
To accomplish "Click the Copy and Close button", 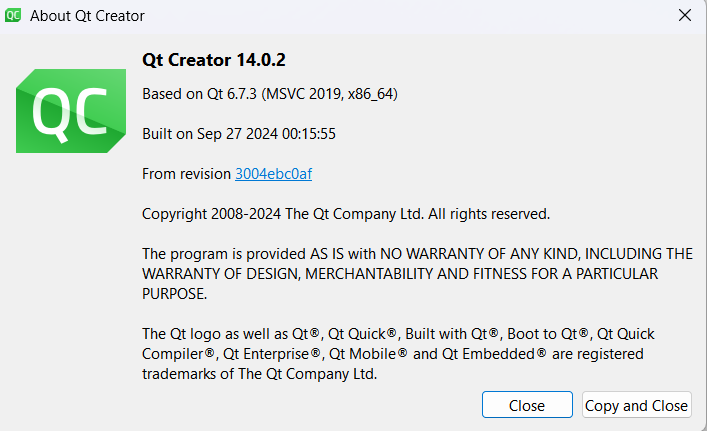I will pos(636,405).
